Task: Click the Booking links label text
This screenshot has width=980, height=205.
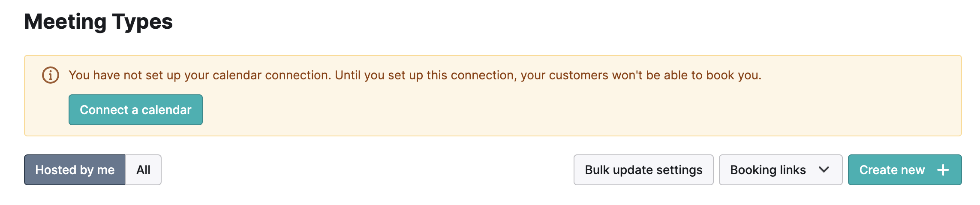Action: [x=768, y=170]
